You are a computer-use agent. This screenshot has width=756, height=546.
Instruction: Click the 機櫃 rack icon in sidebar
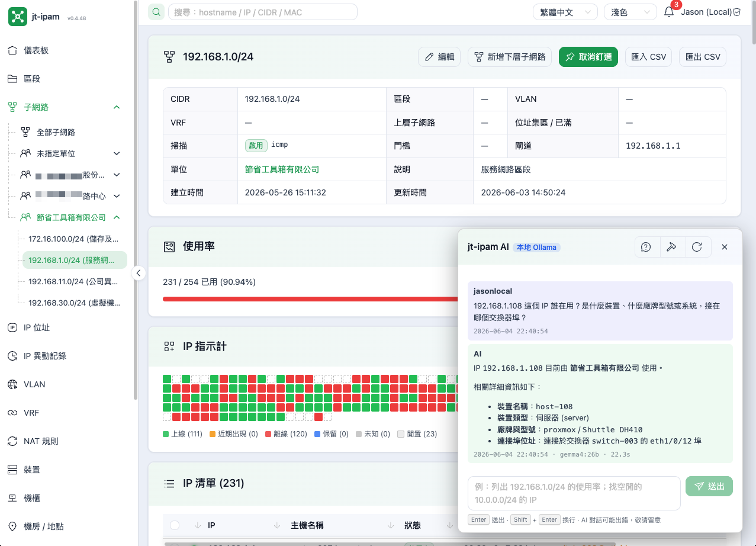pyautogui.click(x=12, y=498)
